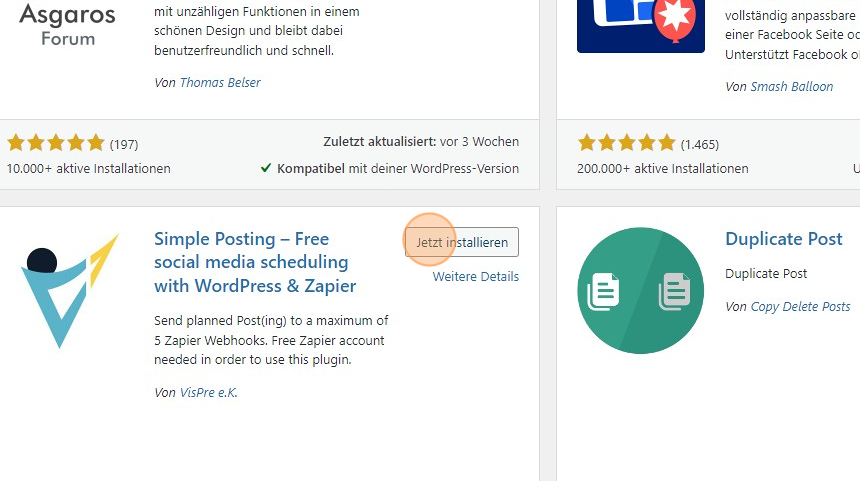The height and width of the screenshot is (481, 860).
Task: Click the Asgaros Forum logo
Action: point(67,25)
